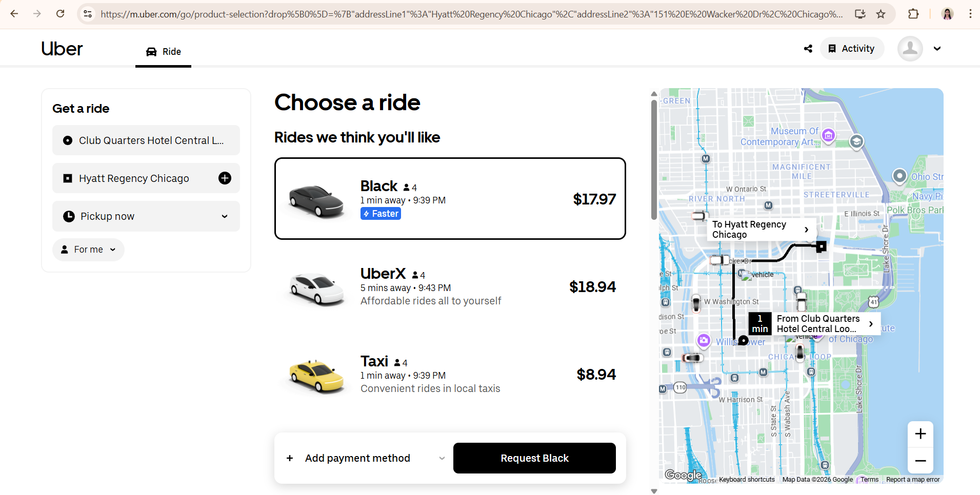Open the For me rider dropdown
The height and width of the screenshot is (495, 980).
click(x=88, y=250)
